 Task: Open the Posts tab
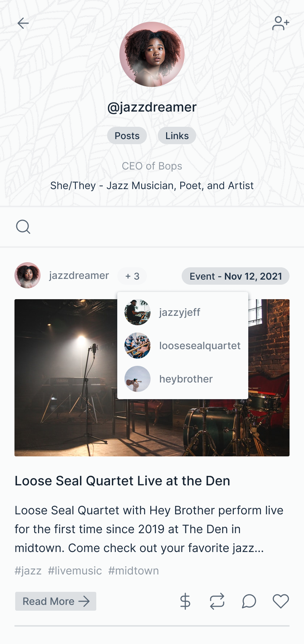click(127, 136)
